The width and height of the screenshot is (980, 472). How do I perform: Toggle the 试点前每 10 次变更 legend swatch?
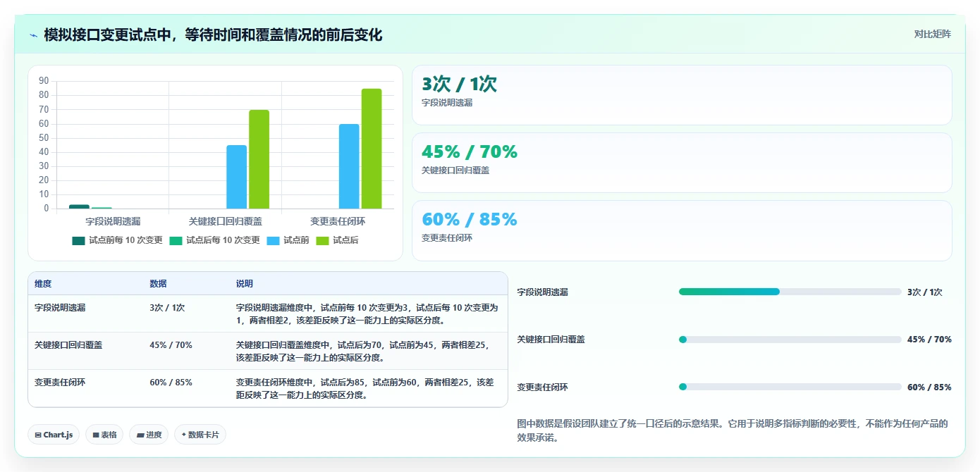pyautogui.click(x=78, y=240)
